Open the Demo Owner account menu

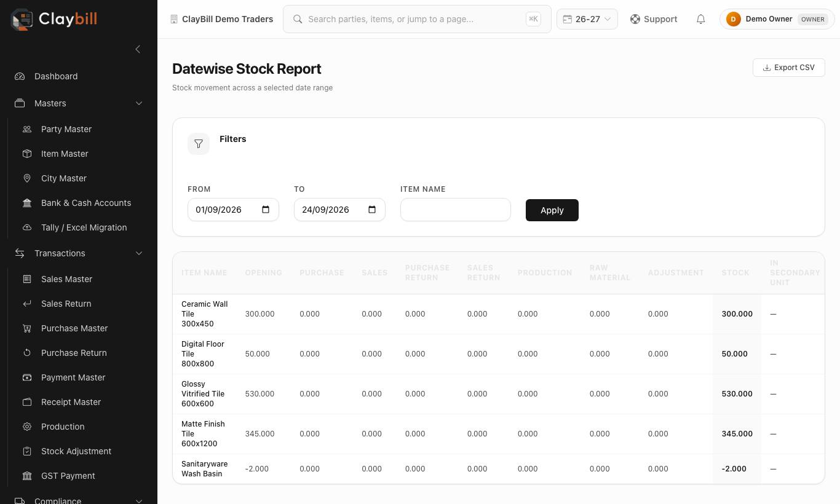click(x=777, y=19)
